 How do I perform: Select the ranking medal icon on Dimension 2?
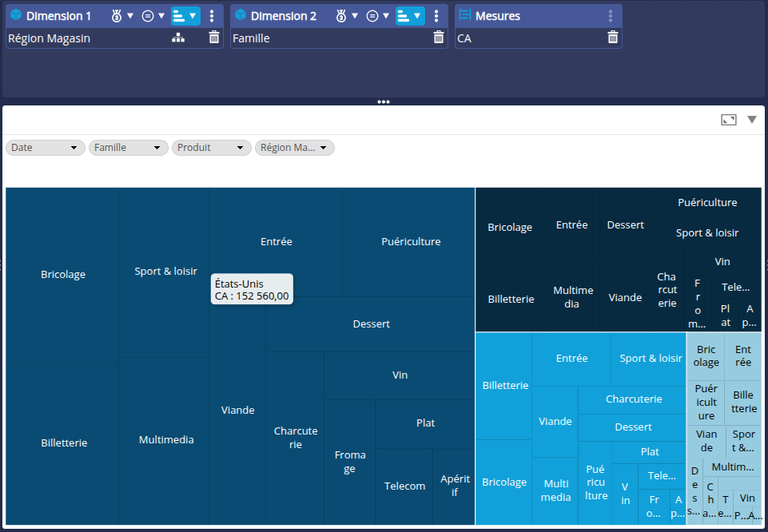(x=342, y=15)
